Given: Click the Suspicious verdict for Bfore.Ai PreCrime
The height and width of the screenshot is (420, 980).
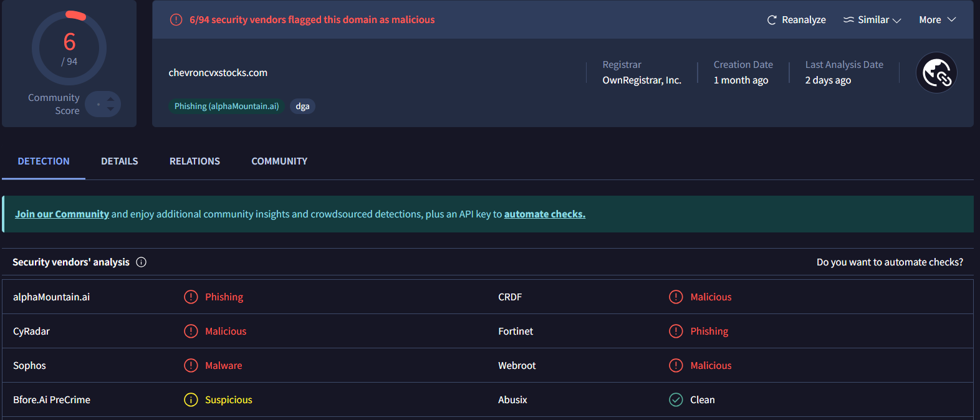Looking at the screenshot, I should [229, 400].
